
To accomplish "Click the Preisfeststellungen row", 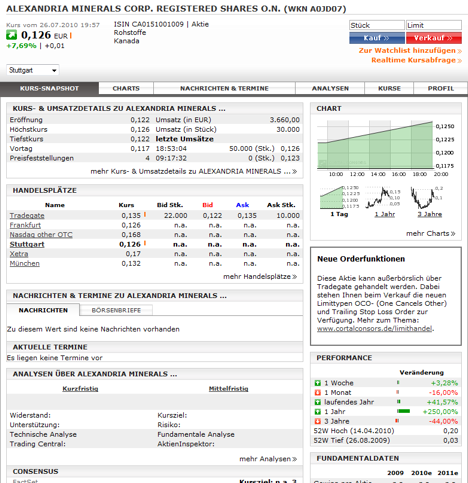I will pyautogui.click(x=79, y=158).
